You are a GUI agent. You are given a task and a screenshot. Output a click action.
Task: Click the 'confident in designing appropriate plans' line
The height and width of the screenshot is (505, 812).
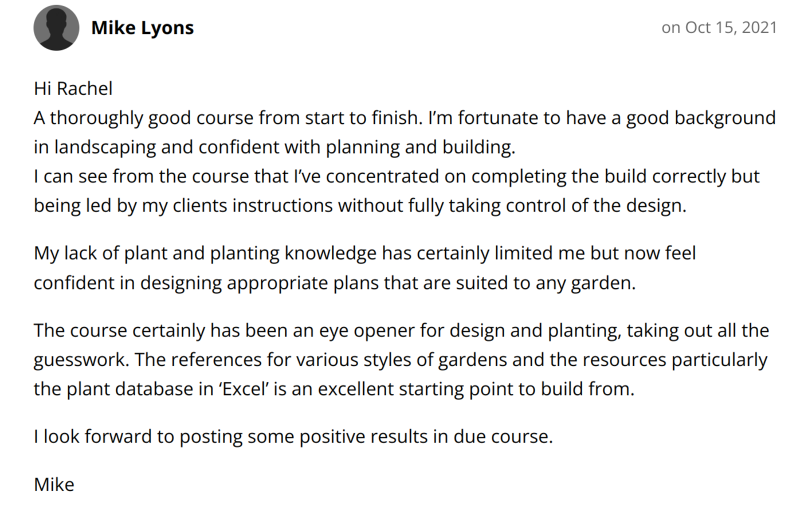[335, 283]
